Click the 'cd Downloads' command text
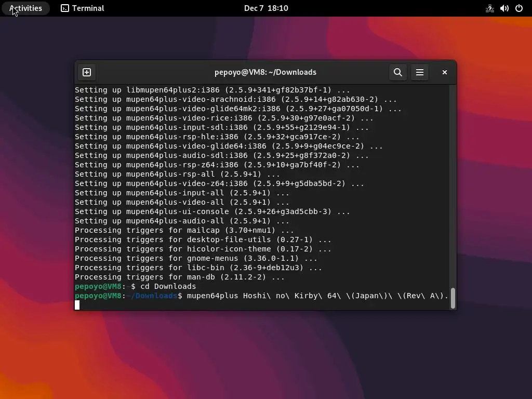Screen dimensions: 532x399 point(168,286)
